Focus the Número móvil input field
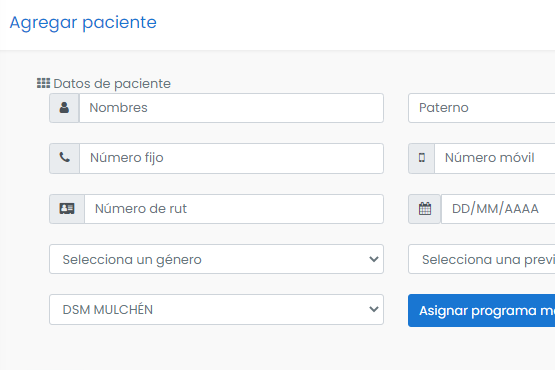The image size is (555, 370). click(494, 158)
